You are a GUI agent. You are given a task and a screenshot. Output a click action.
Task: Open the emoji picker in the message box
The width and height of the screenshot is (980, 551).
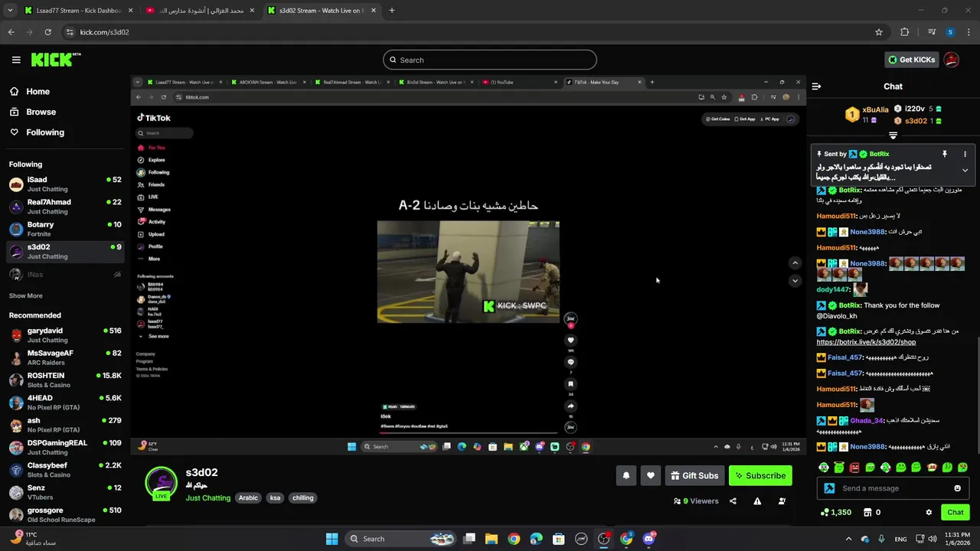pyautogui.click(x=957, y=488)
